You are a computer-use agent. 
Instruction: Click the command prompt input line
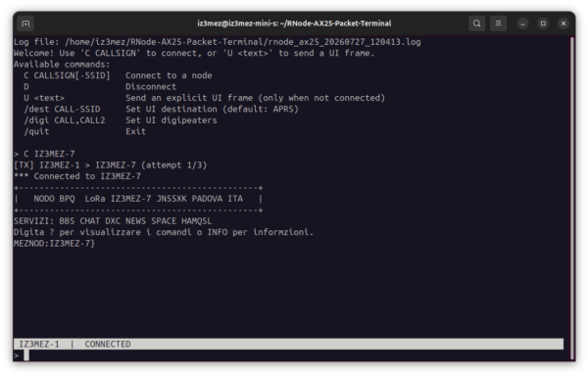pyautogui.click(x=288, y=355)
